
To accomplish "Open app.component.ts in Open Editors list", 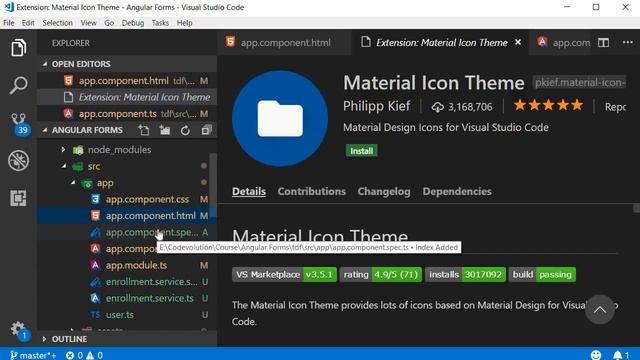I will pyautogui.click(x=127, y=113).
